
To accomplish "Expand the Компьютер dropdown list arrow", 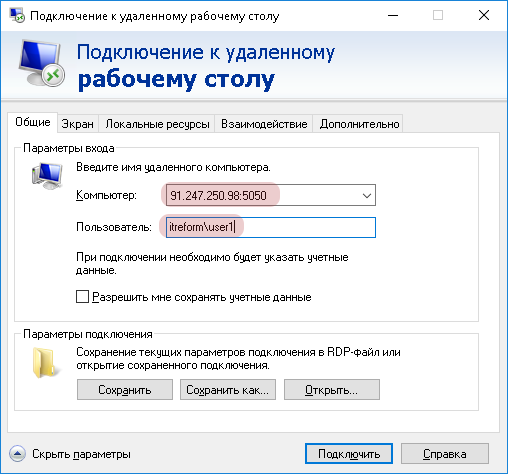I will point(367,195).
